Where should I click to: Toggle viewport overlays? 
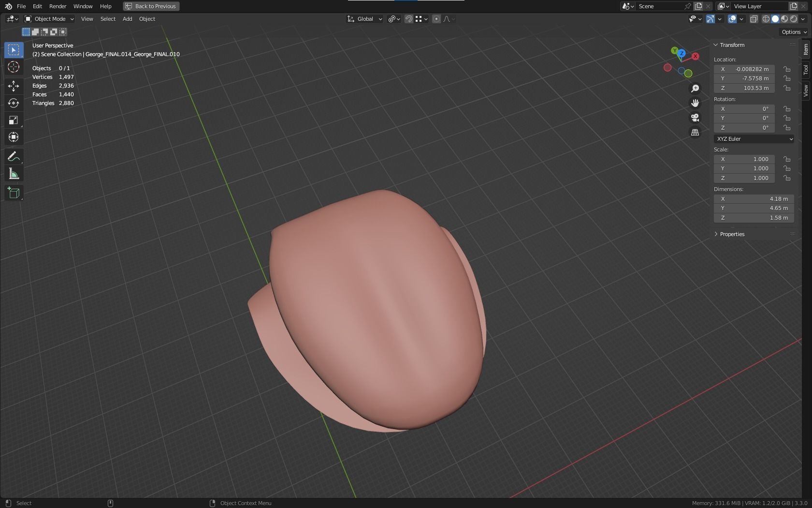coord(733,19)
